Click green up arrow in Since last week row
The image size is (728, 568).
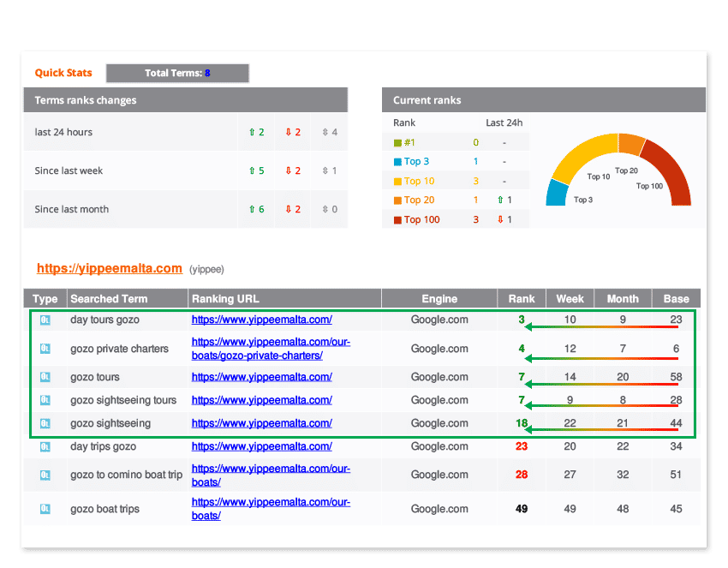[252, 170]
